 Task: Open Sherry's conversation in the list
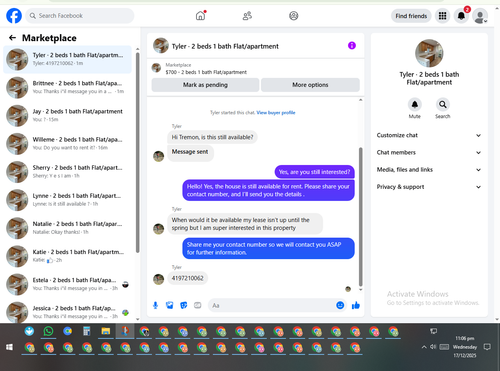[67, 172]
